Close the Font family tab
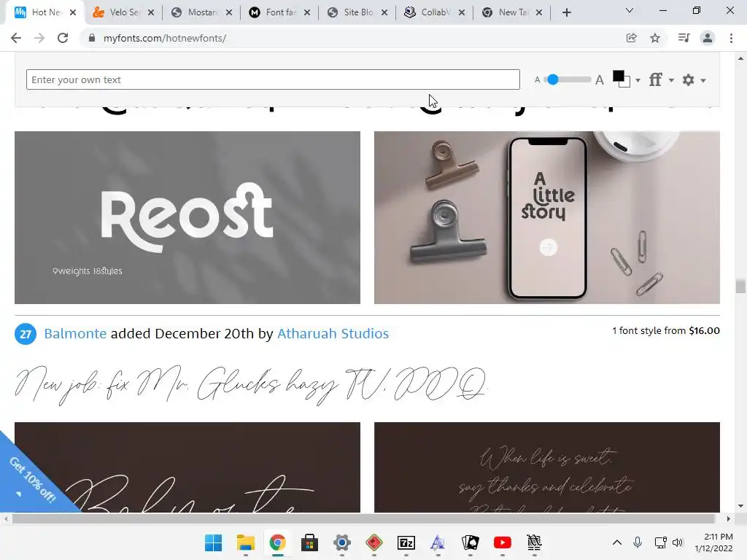Viewport: 747px width, 560px height. 307,13
